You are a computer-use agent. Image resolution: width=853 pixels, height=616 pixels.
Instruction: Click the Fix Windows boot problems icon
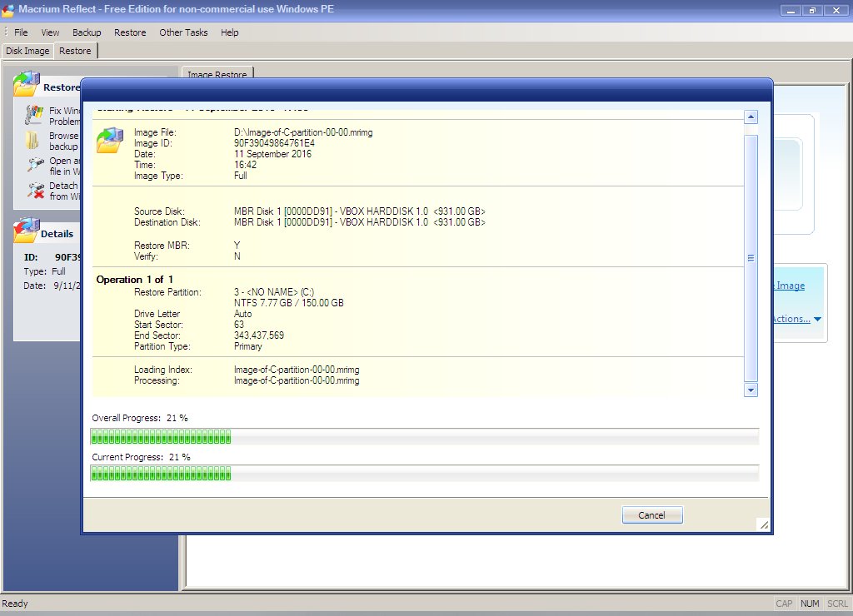tap(34, 115)
